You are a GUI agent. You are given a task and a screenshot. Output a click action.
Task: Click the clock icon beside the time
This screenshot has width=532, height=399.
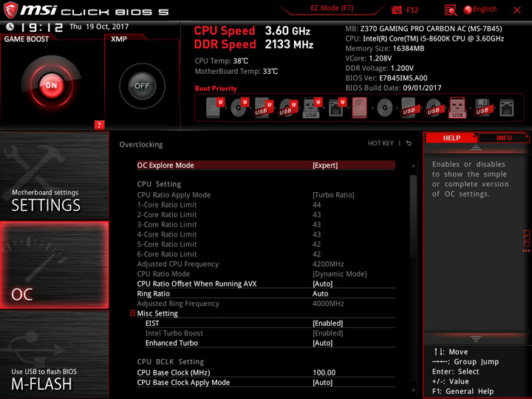point(10,27)
